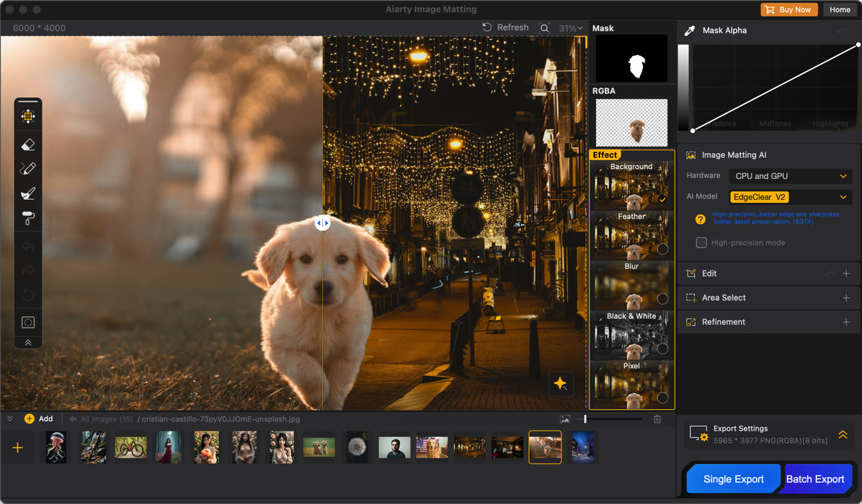Viewport: 862px width, 504px height.
Task: Click the sparkle AI star button
Action: 560,383
